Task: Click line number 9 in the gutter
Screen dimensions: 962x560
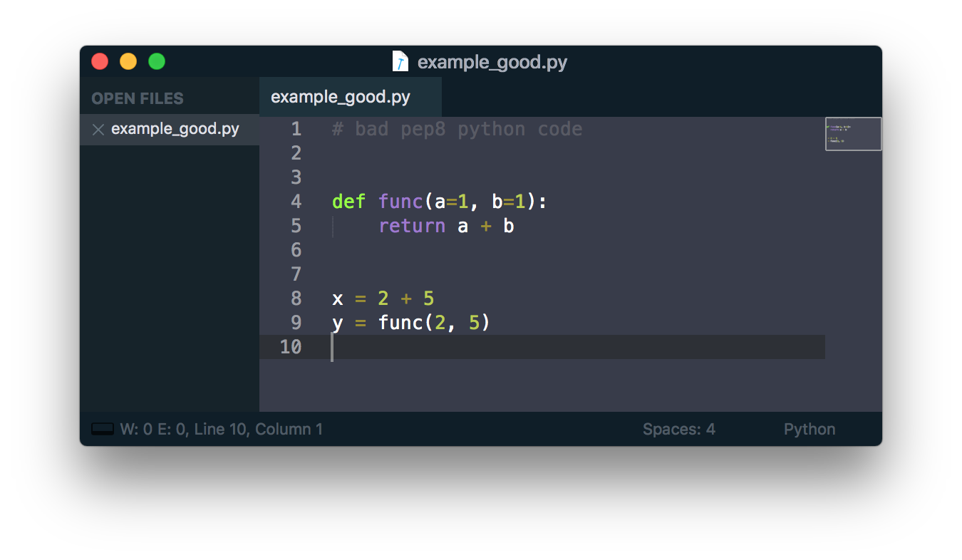Action: click(x=296, y=323)
